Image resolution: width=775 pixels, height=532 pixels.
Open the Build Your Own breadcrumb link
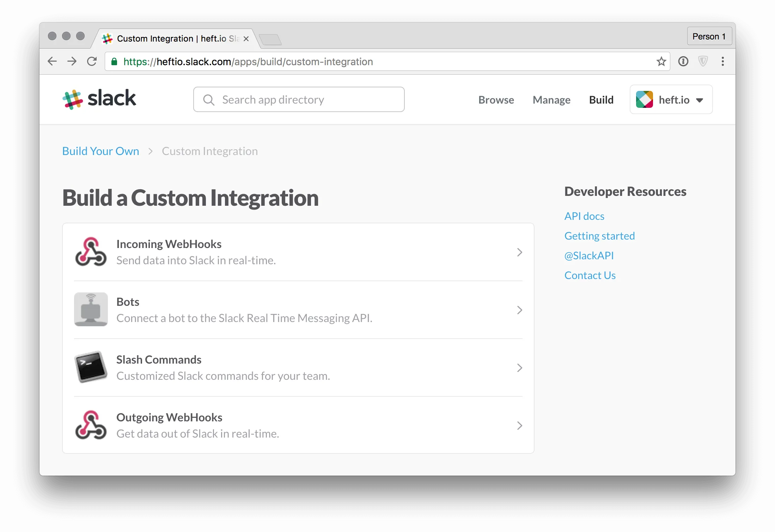[x=100, y=151]
